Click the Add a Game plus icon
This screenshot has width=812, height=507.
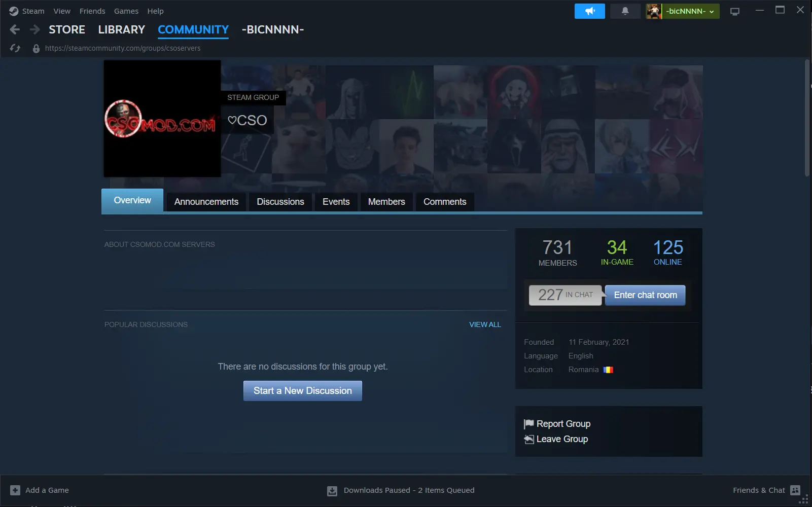(15, 490)
